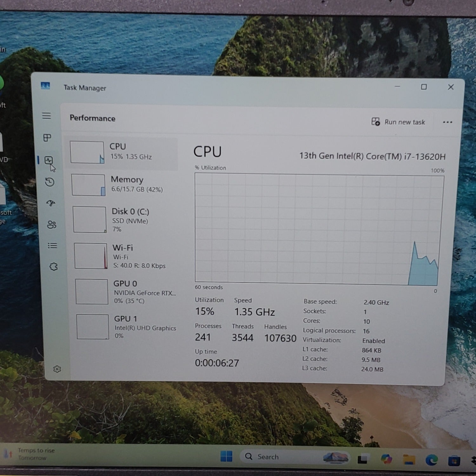Open the App history icon in sidebar
The width and height of the screenshot is (476, 476).
[50, 182]
